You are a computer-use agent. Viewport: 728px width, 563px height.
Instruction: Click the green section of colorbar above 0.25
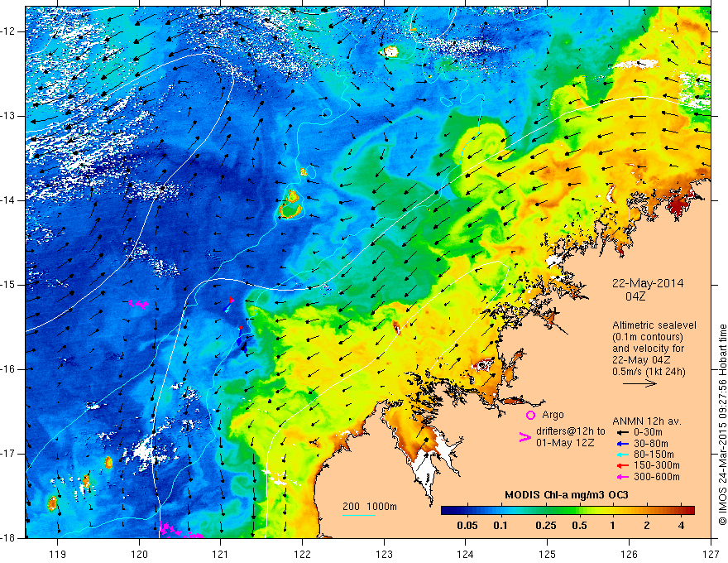pos(545,511)
